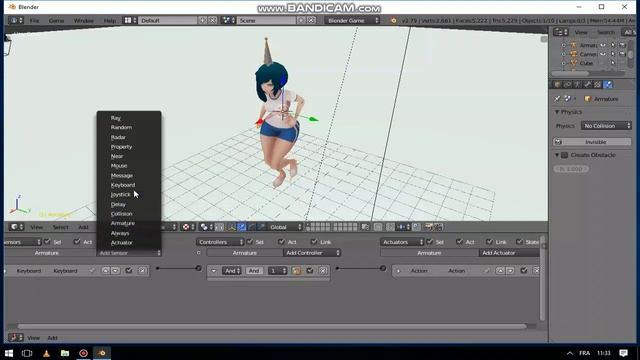Image resolution: width=640 pixels, height=360 pixels.
Task: Click the Logic editor type icon at bottom
Action: coord(16,338)
